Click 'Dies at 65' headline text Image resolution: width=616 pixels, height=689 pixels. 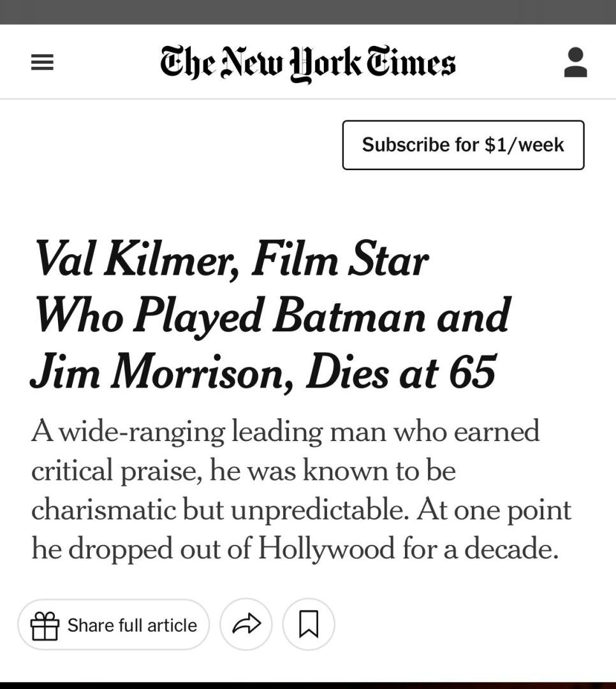[x=400, y=372]
